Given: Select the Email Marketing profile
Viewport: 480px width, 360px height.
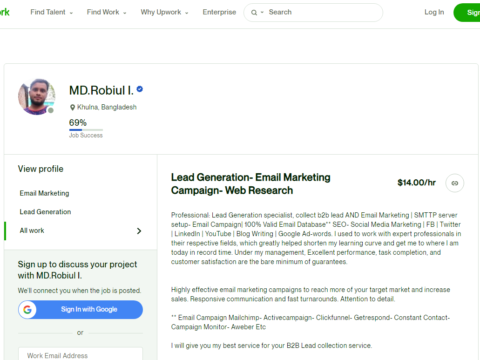Looking at the screenshot, I should [44, 193].
